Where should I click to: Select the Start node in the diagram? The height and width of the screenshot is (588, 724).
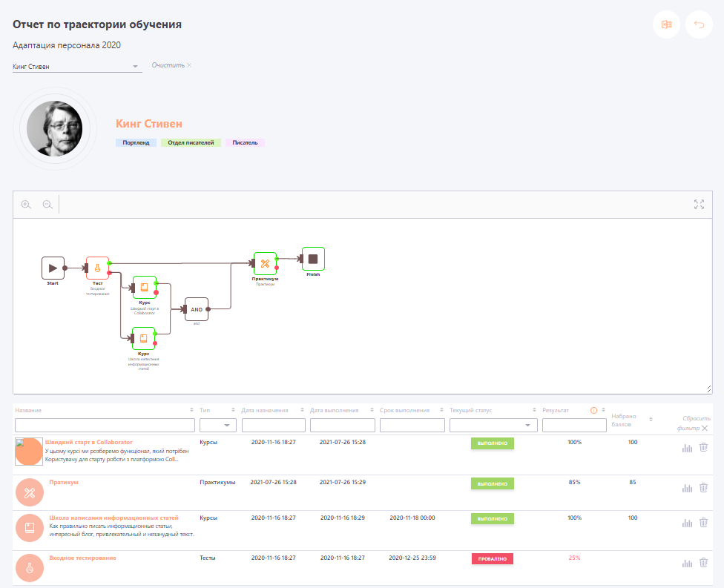(53, 268)
